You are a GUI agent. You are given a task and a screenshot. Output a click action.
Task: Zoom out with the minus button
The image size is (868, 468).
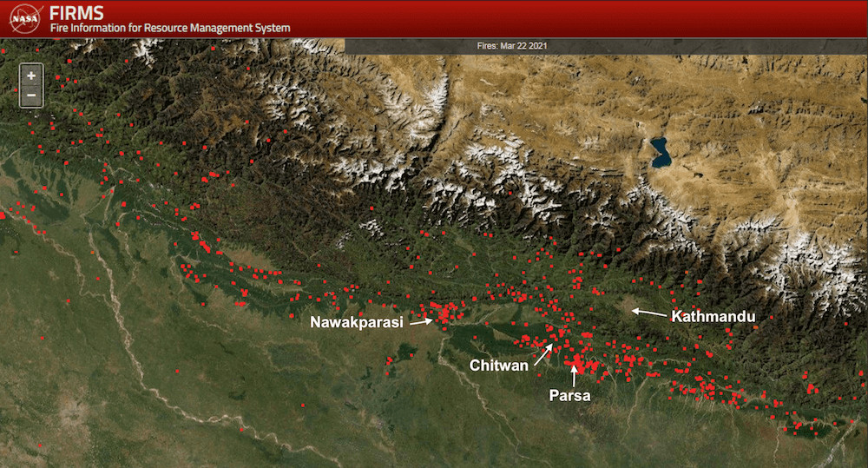pyautogui.click(x=31, y=95)
